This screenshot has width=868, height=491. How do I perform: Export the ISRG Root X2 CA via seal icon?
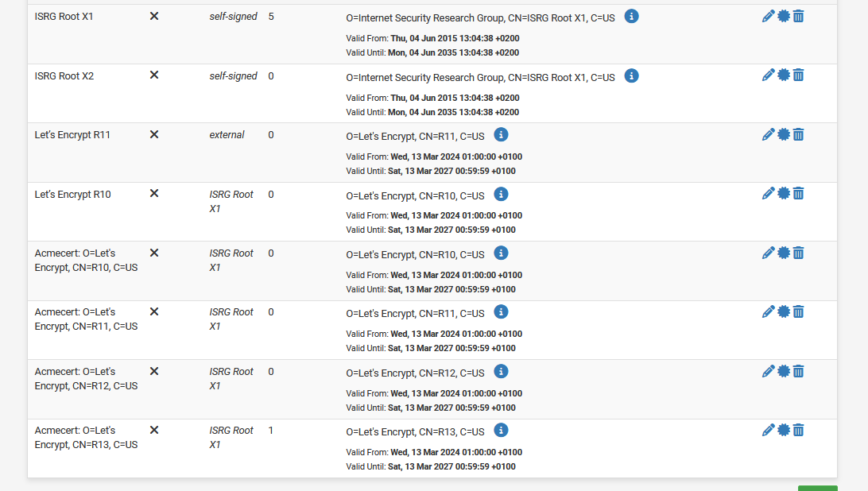(x=784, y=75)
